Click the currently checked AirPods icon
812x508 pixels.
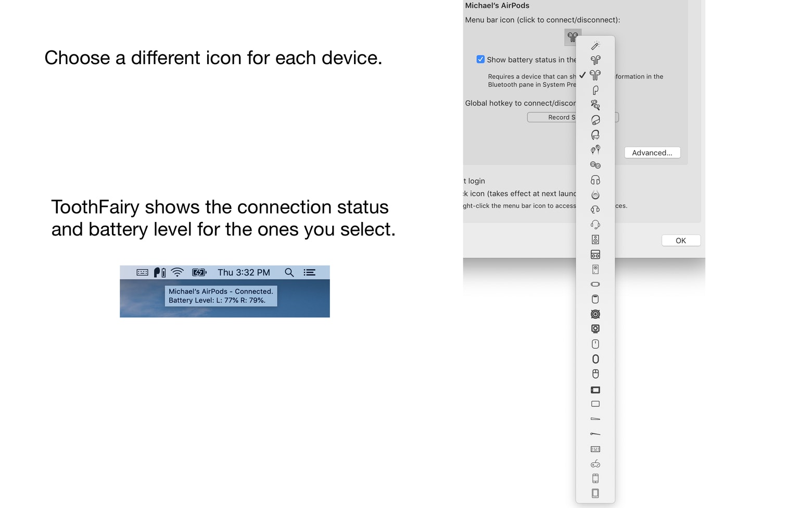(x=595, y=75)
